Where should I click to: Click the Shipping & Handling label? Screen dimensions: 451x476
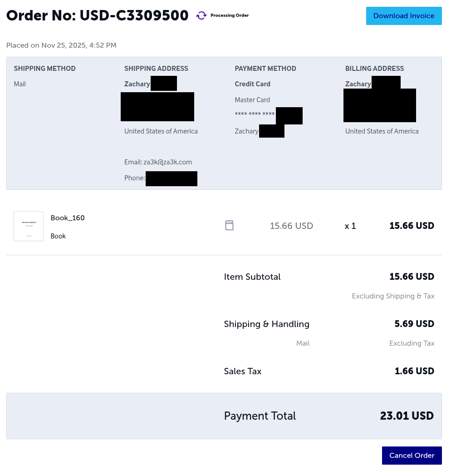[266, 324]
